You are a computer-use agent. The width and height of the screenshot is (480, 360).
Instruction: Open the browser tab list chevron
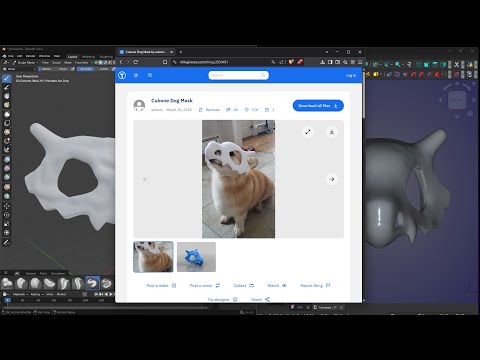point(327,52)
